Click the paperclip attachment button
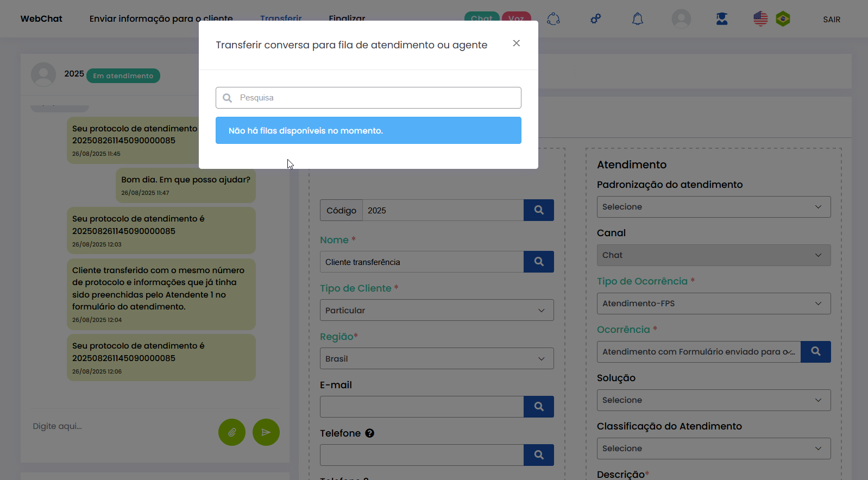 (232, 432)
